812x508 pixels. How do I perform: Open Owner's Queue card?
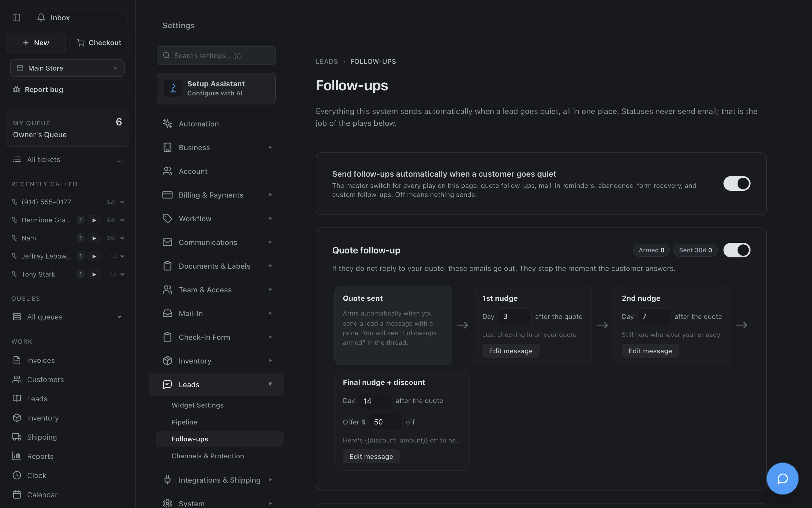point(67,128)
